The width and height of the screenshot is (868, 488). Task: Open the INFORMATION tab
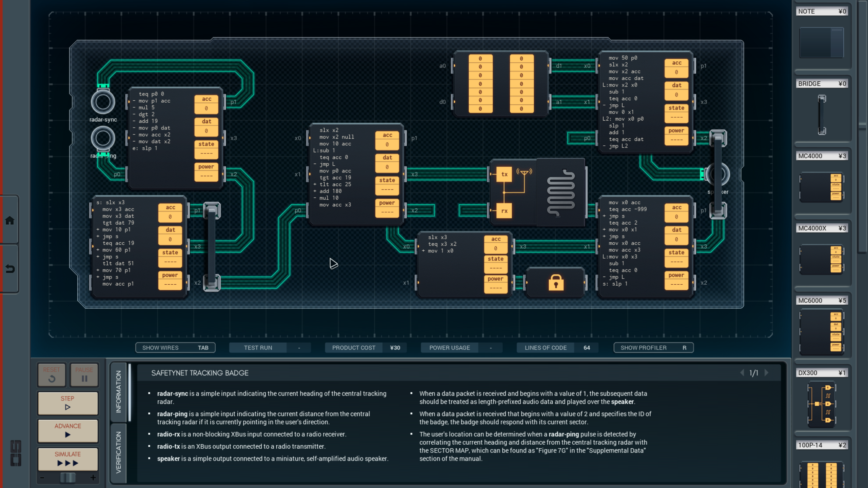tap(118, 392)
